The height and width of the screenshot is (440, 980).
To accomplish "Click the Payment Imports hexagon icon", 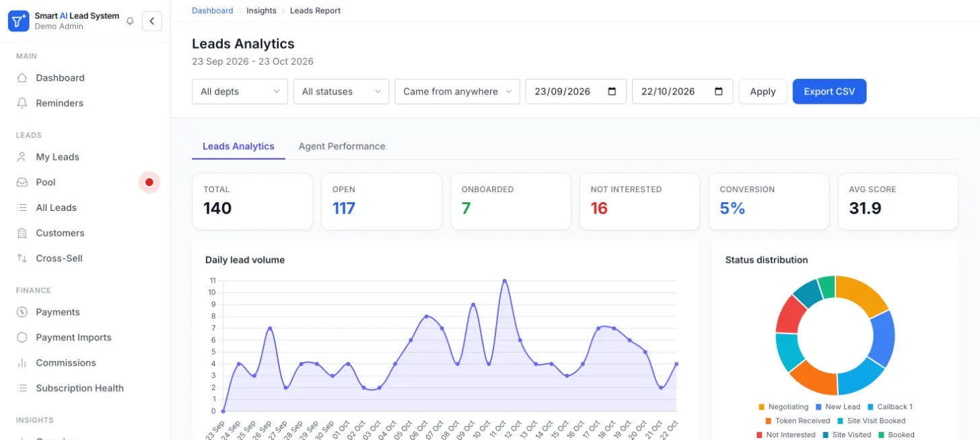I will click(x=22, y=338).
